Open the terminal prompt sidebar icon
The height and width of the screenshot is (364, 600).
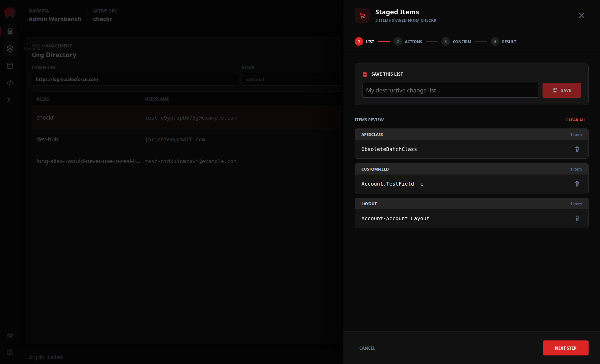(x=10, y=100)
